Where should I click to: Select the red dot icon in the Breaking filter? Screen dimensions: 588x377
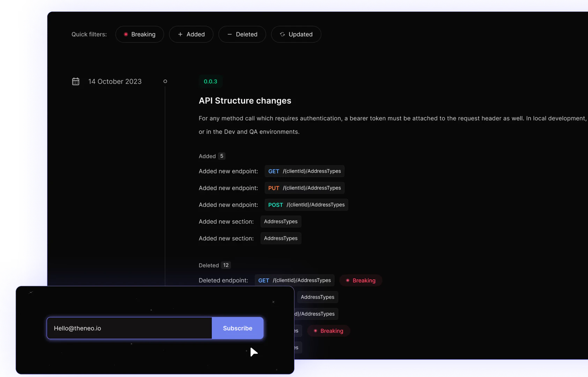126,34
